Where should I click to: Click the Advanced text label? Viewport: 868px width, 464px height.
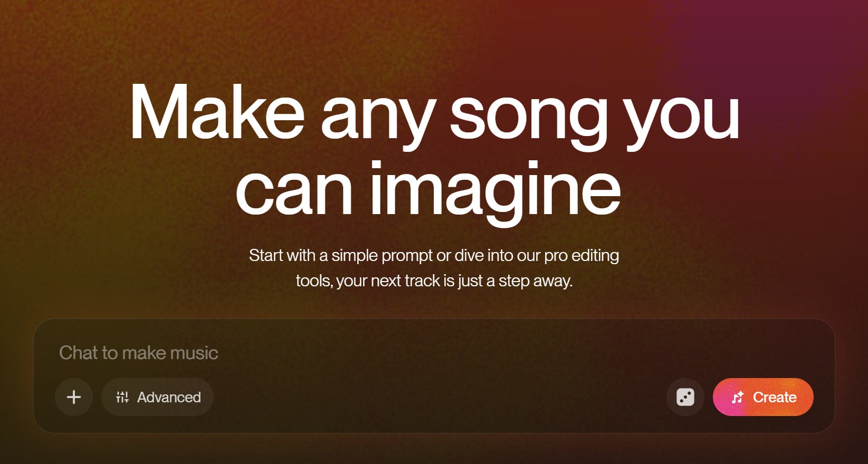[169, 397]
